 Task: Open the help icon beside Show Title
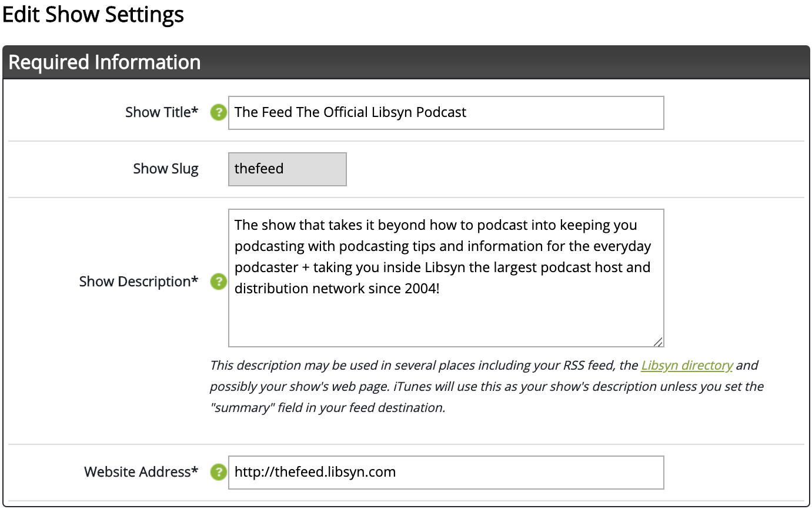(x=219, y=112)
